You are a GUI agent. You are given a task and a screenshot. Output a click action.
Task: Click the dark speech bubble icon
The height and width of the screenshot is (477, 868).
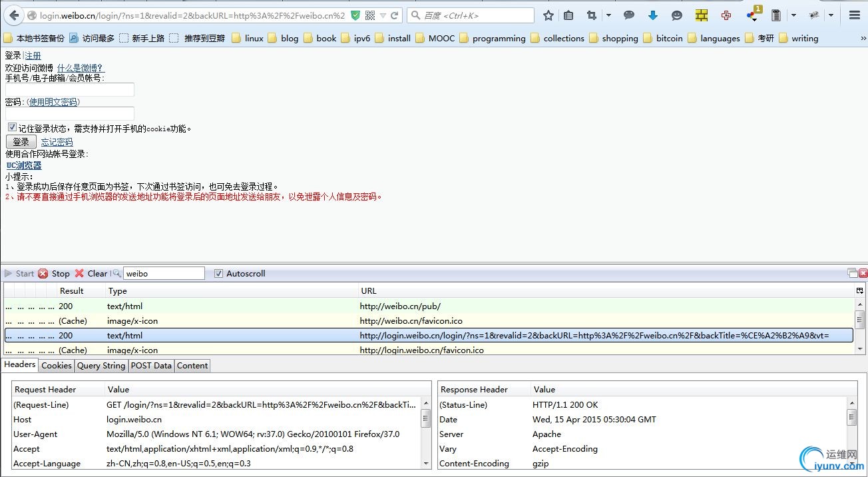click(x=629, y=15)
